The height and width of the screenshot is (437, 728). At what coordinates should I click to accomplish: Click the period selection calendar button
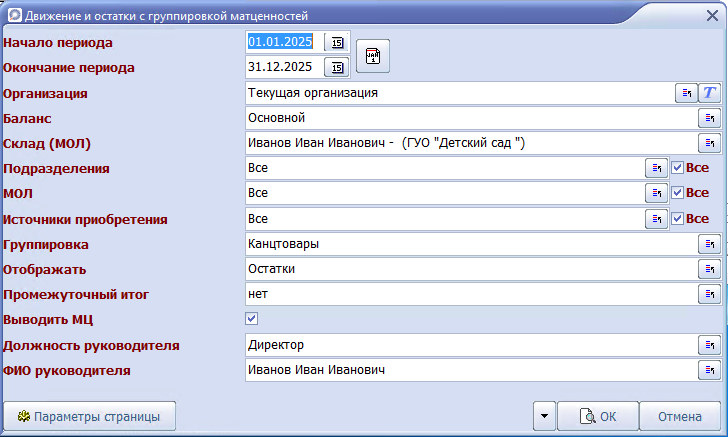coord(372,56)
